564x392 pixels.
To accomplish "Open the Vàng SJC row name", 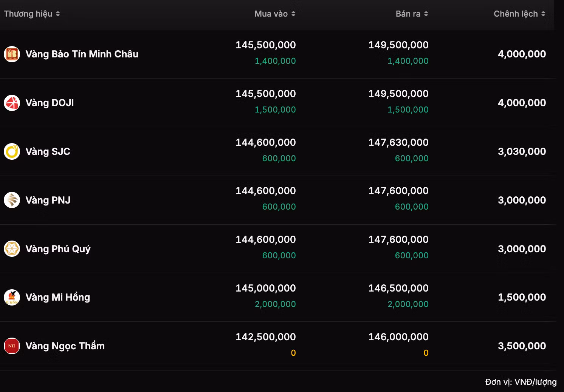I will pyautogui.click(x=48, y=151).
